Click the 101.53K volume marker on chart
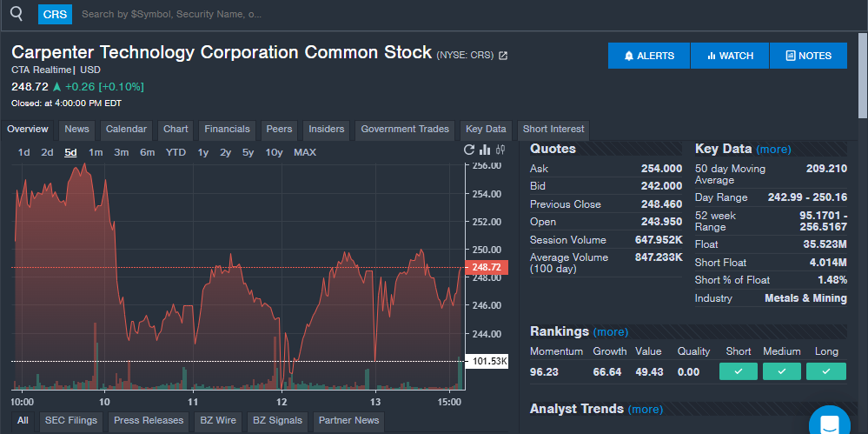The image size is (868, 434). coord(487,362)
